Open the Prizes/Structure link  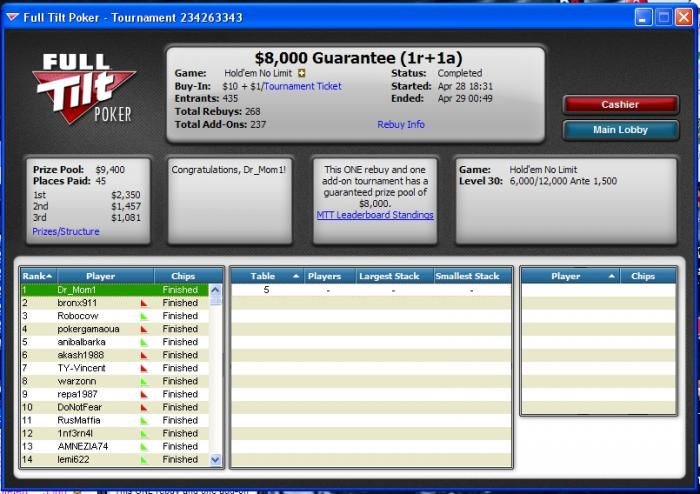(x=66, y=232)
